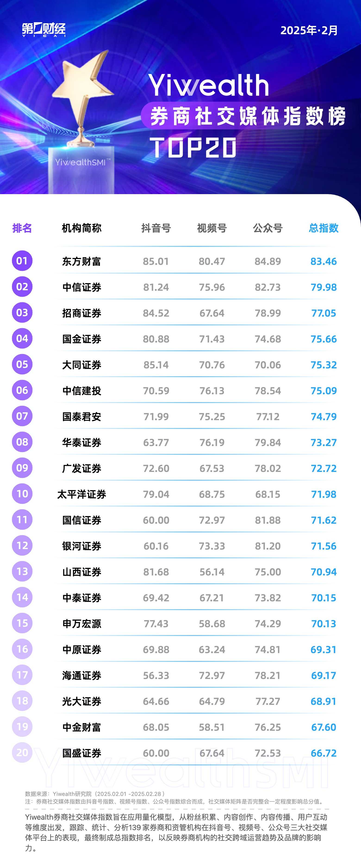Select 83.46 total index value
This screenshot has width=361, height=868.
point(324,261)
